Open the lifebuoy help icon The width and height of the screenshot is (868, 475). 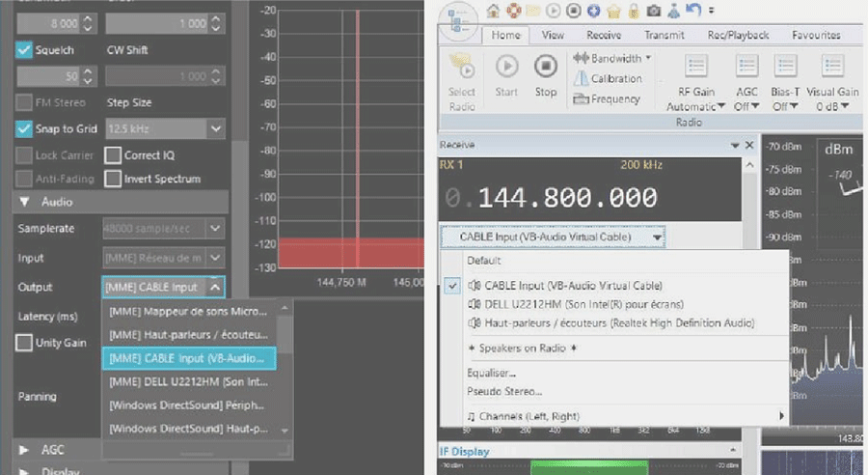513,11
